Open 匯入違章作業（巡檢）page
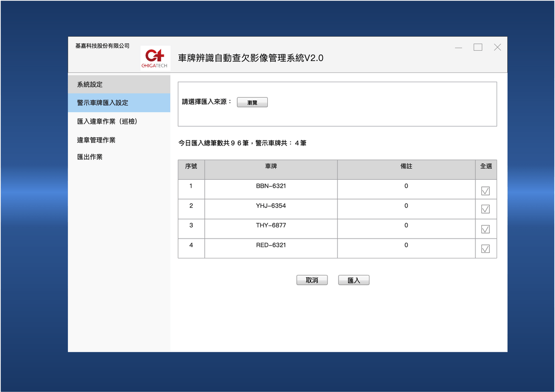The width and height of the screenshot is (555, 392). (x=107, y=122)
